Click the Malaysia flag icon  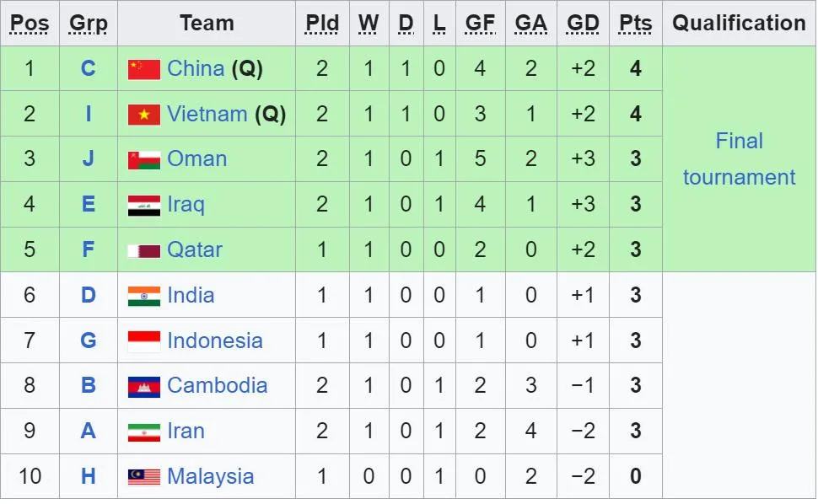(143, 477)
